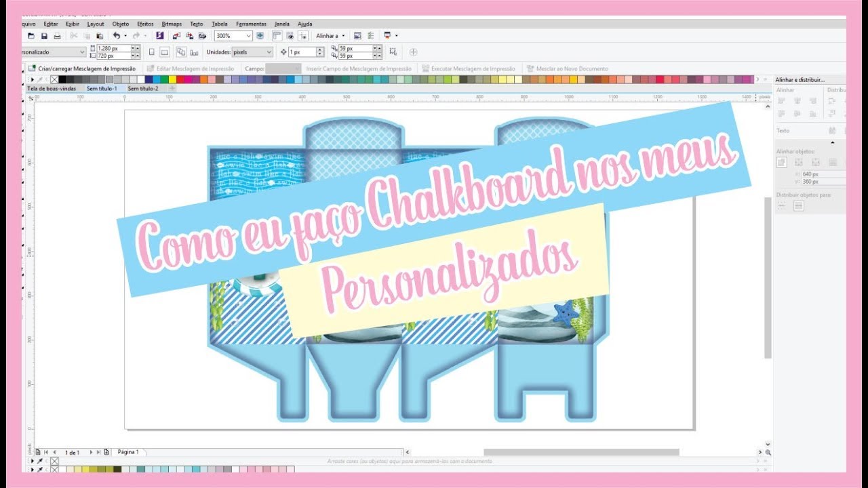Screen dimensions: 868x488
Task: Open the Arquivo menu
Action: pyautogui.click(x=28, y=24)
